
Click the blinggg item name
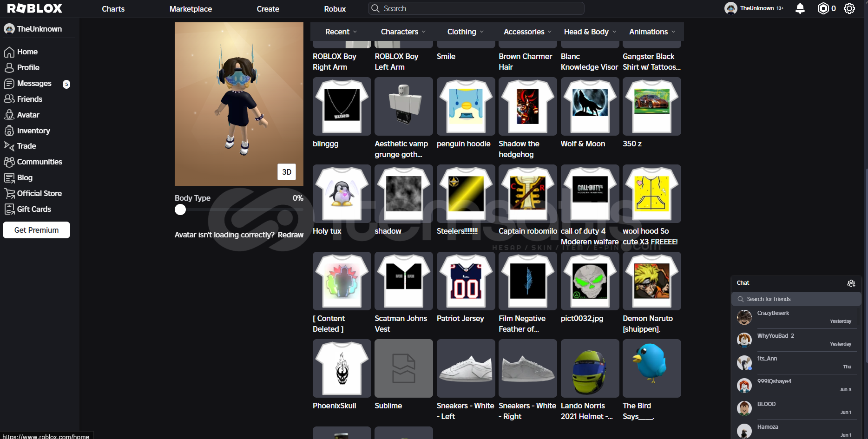[x=326, y=144]
